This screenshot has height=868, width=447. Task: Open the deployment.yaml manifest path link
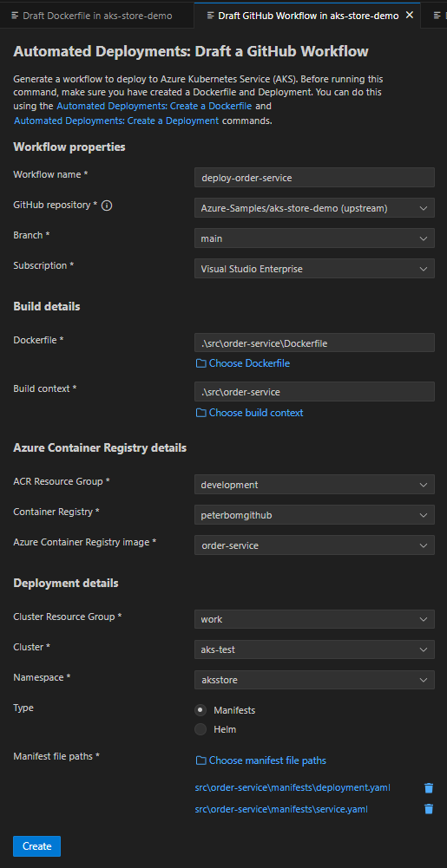point(293,787)
